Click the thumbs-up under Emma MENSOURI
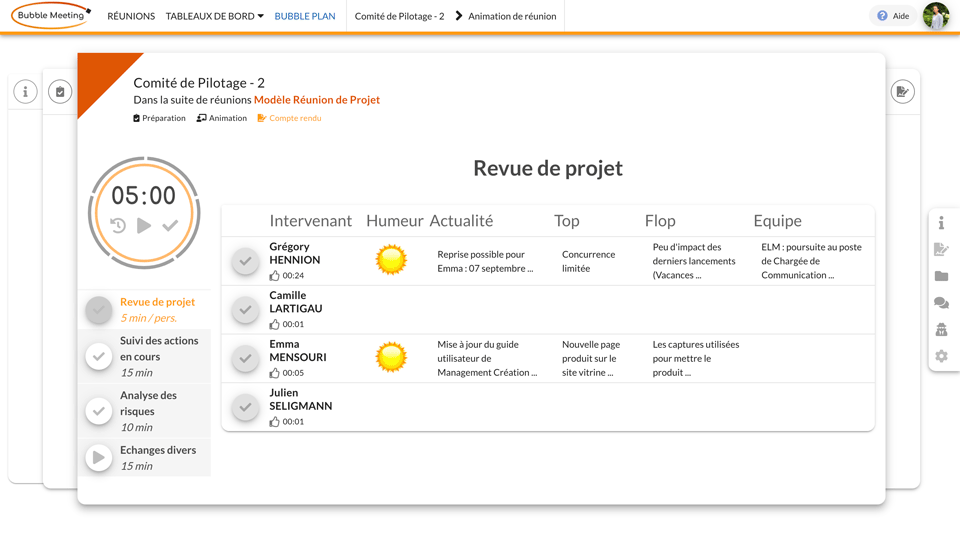This screenshot has height=547, width=960. 274,372
